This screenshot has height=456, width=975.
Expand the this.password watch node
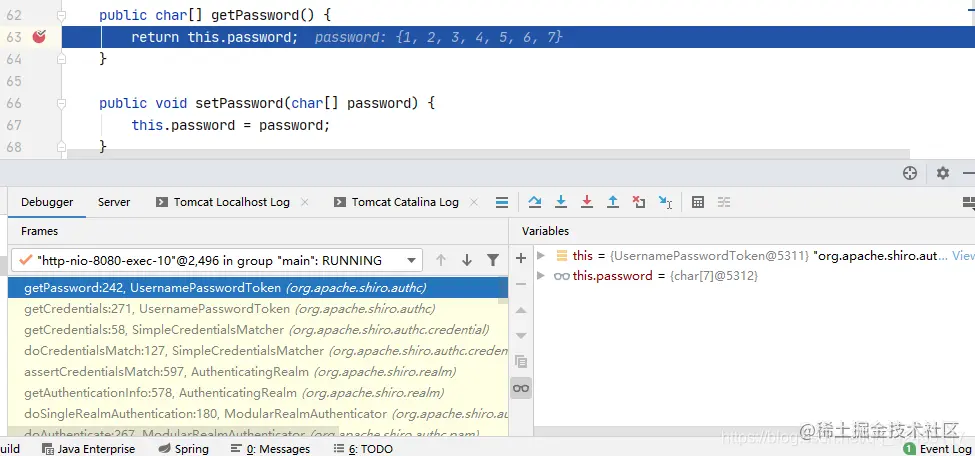click(541, 275)
